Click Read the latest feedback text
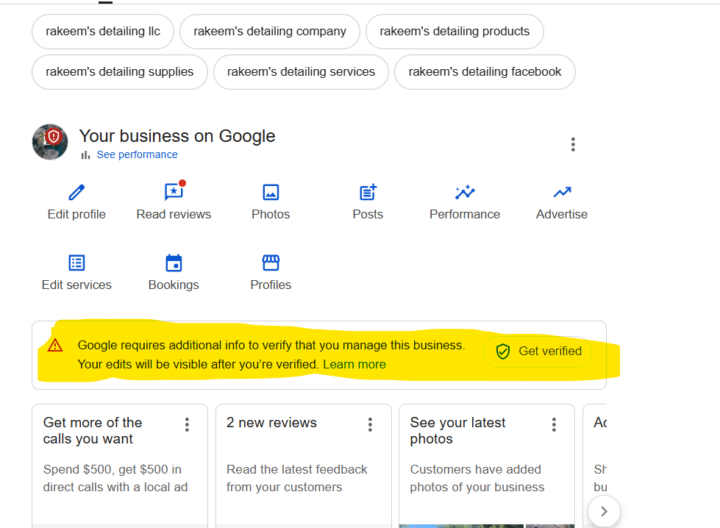Image resolution: width=720 pixels, height=528 pixels. click(297, 478)
